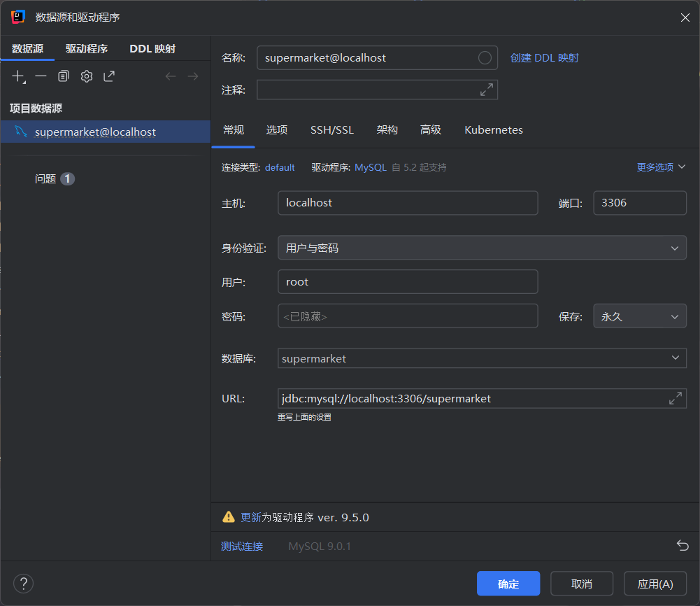Open the 选项 settings tab

tap(277, 130)
